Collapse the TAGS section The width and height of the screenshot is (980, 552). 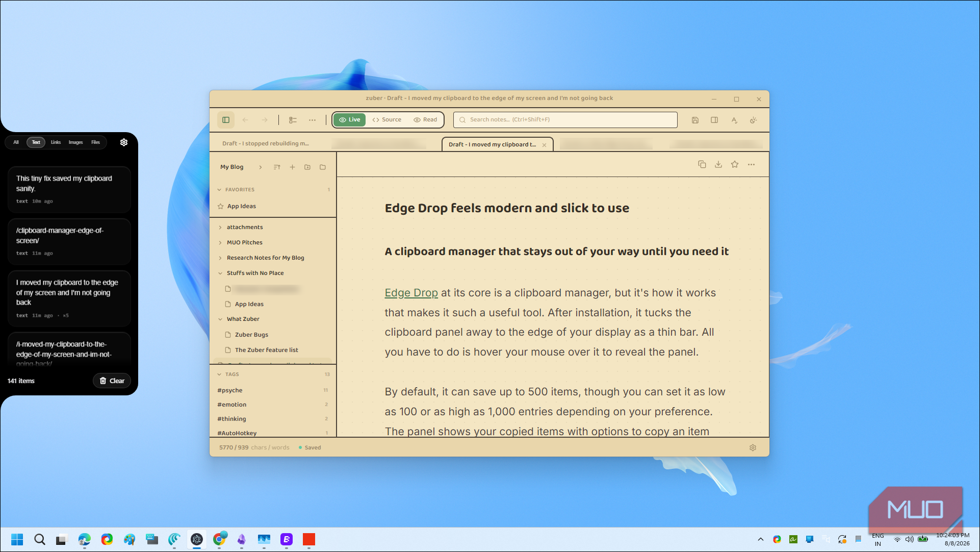pos(219,374)
